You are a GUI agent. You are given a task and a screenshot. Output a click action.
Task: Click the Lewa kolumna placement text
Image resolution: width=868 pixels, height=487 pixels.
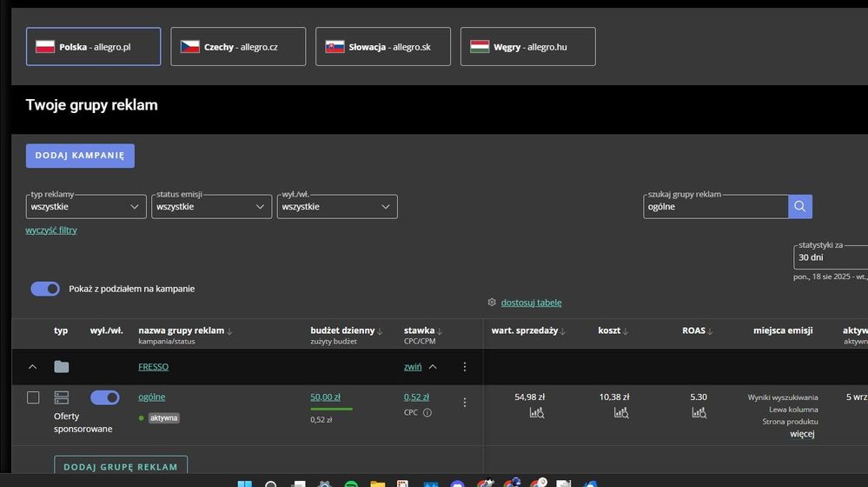click(x=793, y=410)
